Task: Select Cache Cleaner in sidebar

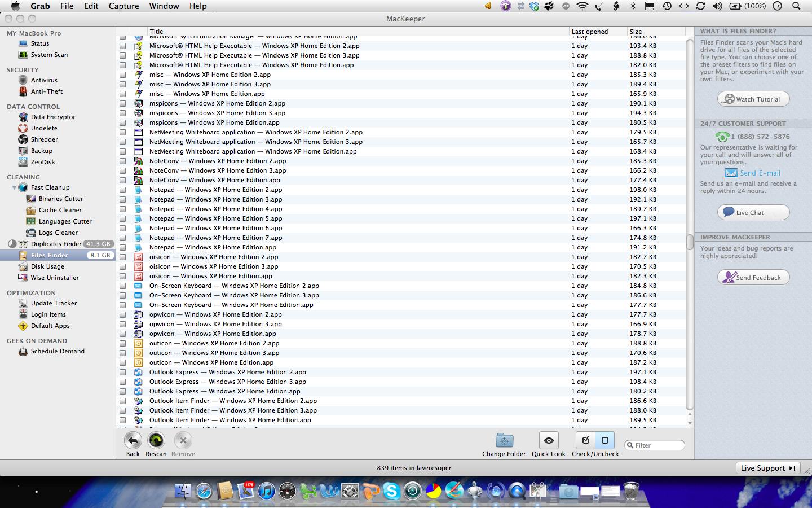Action: [60, 210]
